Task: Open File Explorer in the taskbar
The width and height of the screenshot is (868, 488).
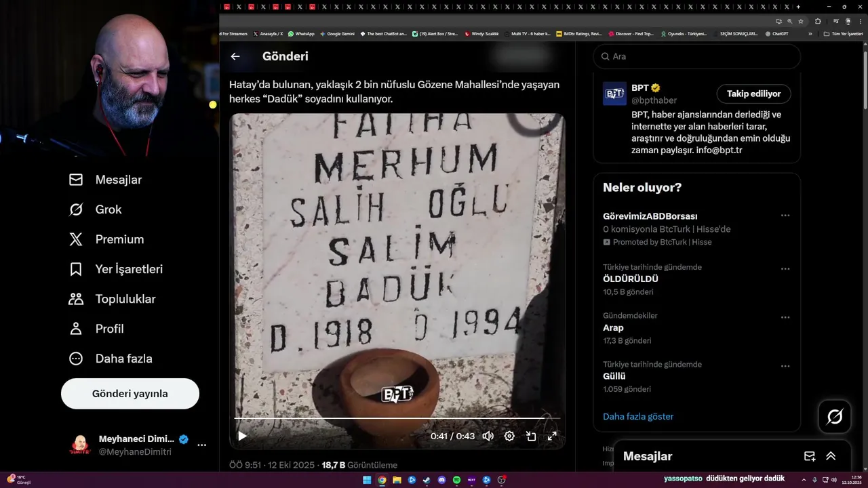Action: 397,480
